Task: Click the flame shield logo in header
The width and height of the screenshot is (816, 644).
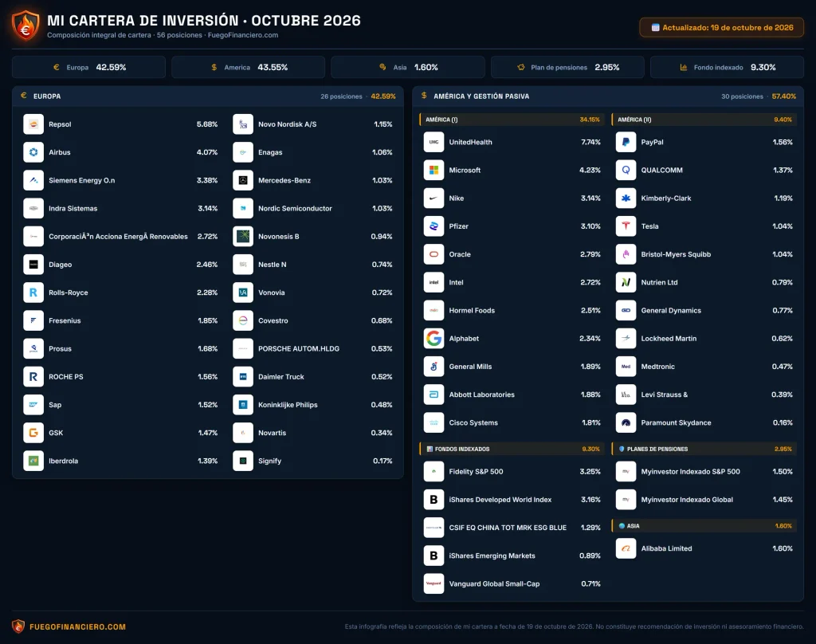Action: pyautogui.click(x=25, y=26)
